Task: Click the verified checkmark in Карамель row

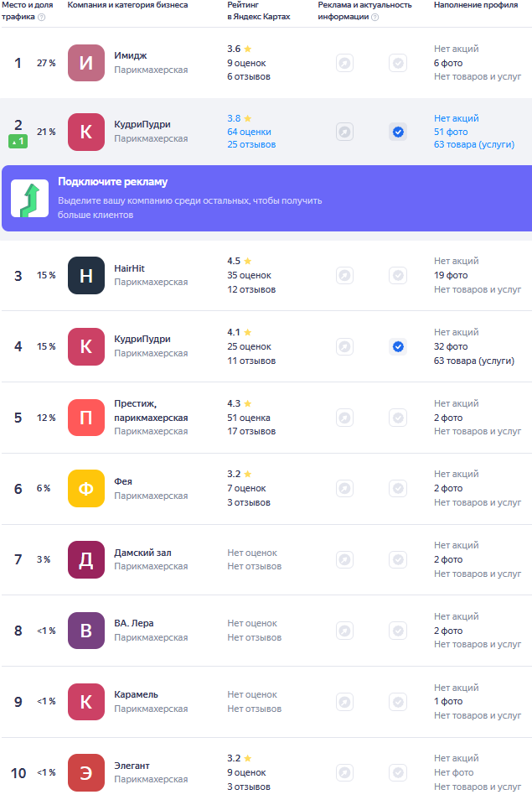Action: click(x=398, y=702)
